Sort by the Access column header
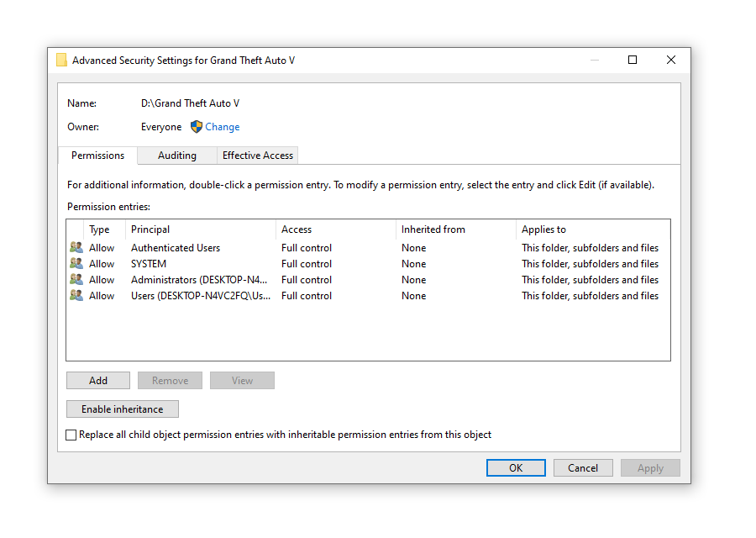This screenshot has width=756, height=538. pos(336,229)
